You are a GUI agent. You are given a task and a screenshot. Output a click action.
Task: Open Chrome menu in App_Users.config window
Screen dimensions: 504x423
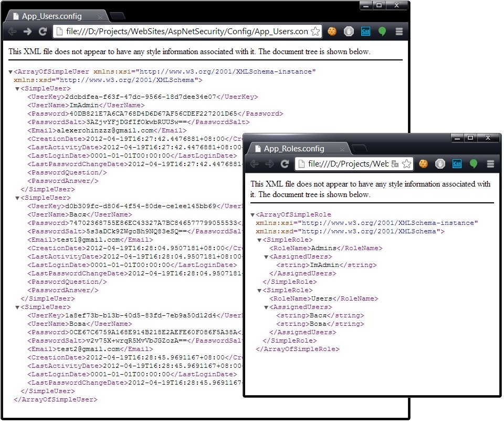[399, 31]
